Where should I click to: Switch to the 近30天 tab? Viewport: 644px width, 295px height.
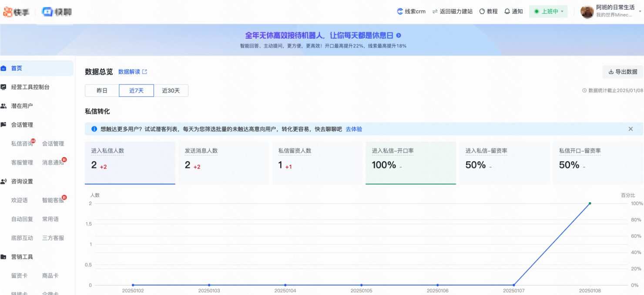pos(171,90)
